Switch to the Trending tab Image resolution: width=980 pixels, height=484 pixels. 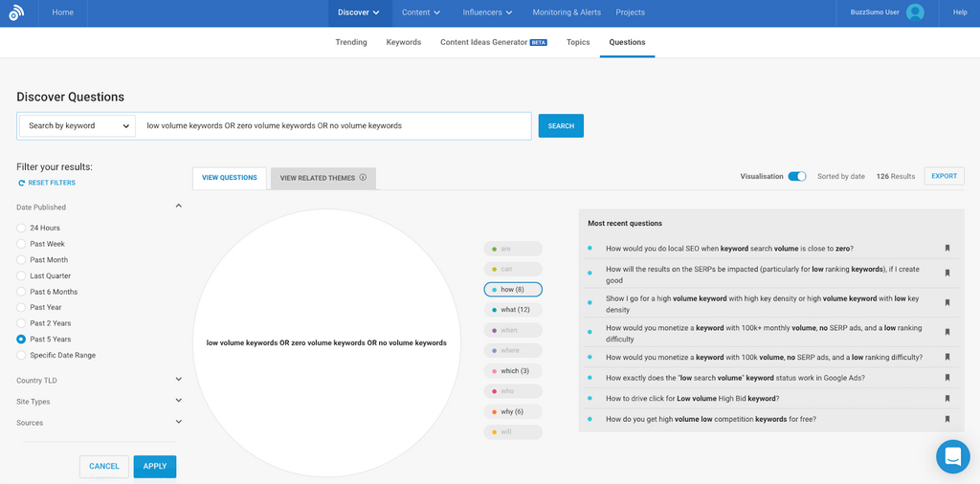[x=350, y=42]
